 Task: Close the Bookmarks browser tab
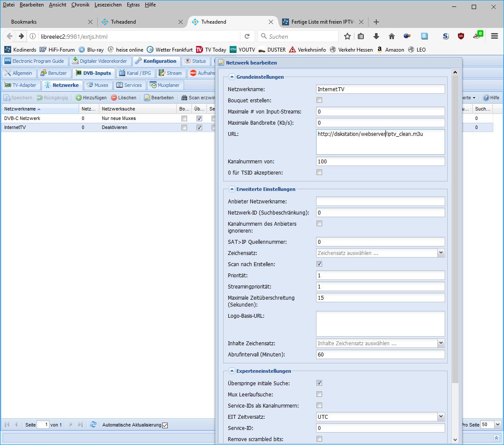[x=90, y=22]
